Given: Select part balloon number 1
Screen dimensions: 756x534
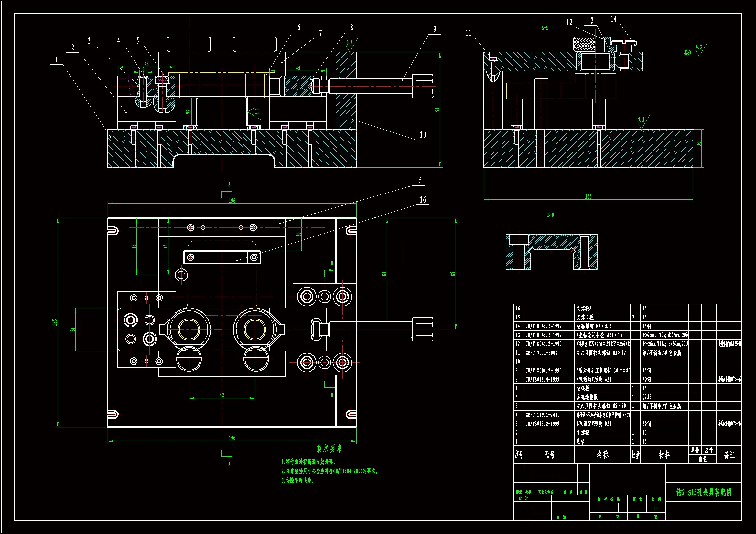Looking at the screenshot, I should [56, 59].
